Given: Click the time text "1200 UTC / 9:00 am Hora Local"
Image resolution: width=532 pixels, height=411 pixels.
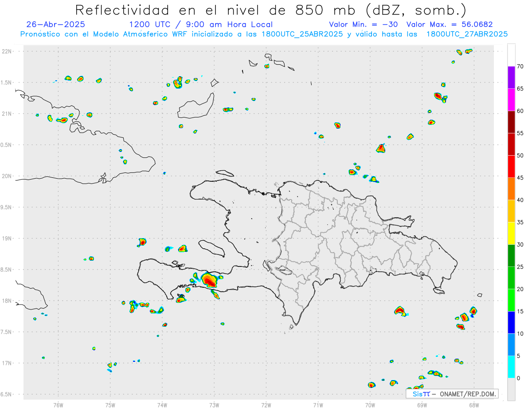Looking at the screenshot, I should coord(201,24).
